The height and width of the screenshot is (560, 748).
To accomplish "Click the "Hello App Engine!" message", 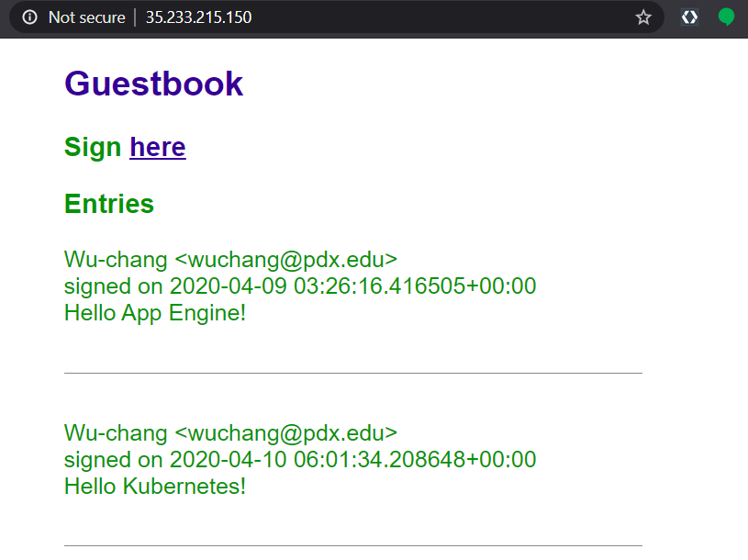I will pyautogui.click(x=155, y=313).
